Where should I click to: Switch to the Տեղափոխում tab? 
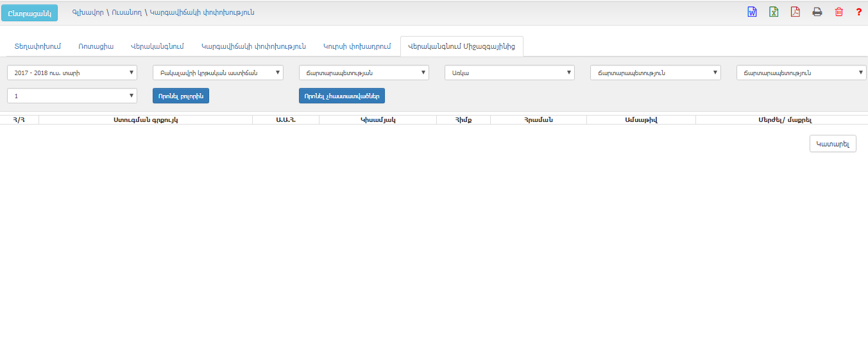pyautogui.click(x=37, y=46)
